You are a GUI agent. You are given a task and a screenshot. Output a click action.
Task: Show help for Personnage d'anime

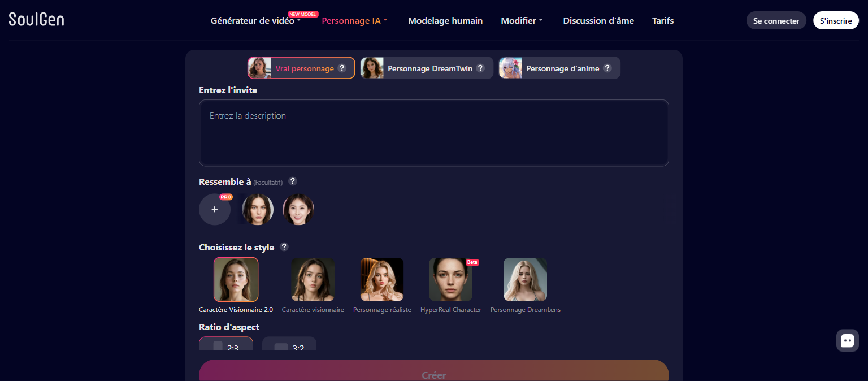(607, 68)
